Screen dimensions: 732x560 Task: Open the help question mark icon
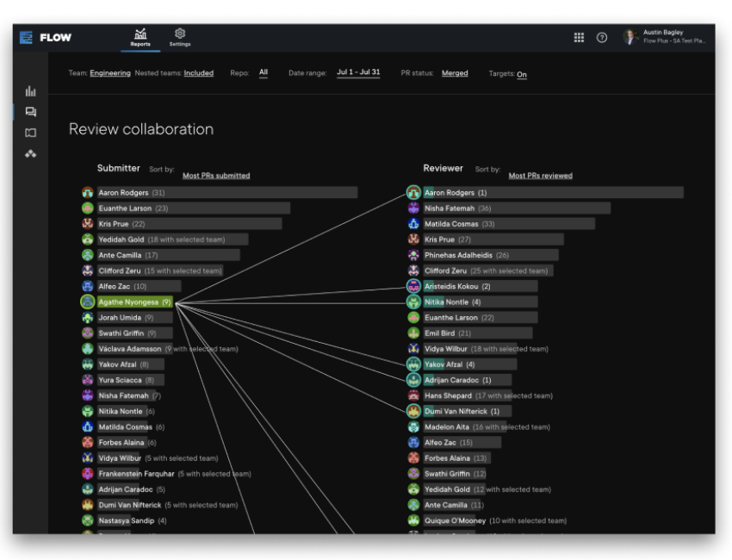(x=602, y=37)
